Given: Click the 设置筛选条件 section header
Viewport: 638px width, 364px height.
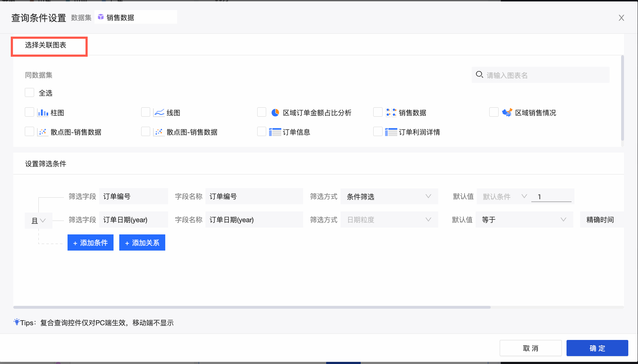Looking at the screenshot, I should pyautogui.click(x=46, y=164).
